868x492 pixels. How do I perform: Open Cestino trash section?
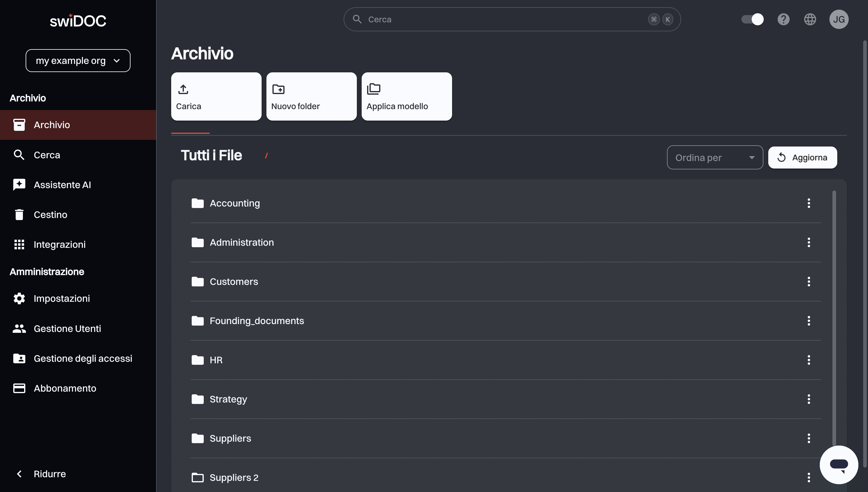pyautogui.click(x=78, y=215)
